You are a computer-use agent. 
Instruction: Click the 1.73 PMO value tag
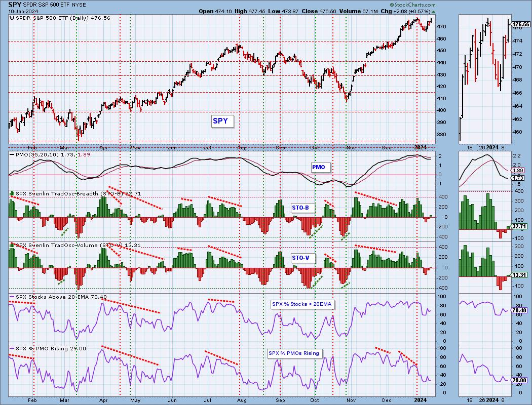click(x=518, y=178)
